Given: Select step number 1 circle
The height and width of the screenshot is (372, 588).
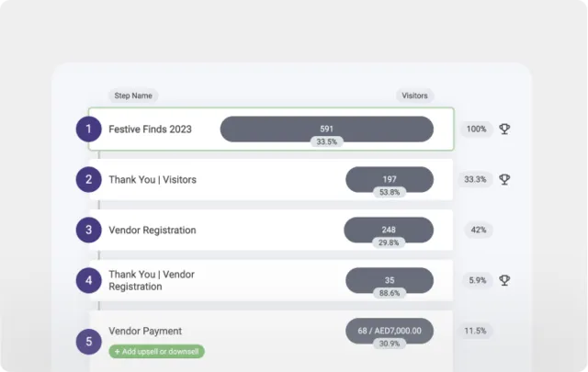Looking at the screenshot, I should (88, 130).
